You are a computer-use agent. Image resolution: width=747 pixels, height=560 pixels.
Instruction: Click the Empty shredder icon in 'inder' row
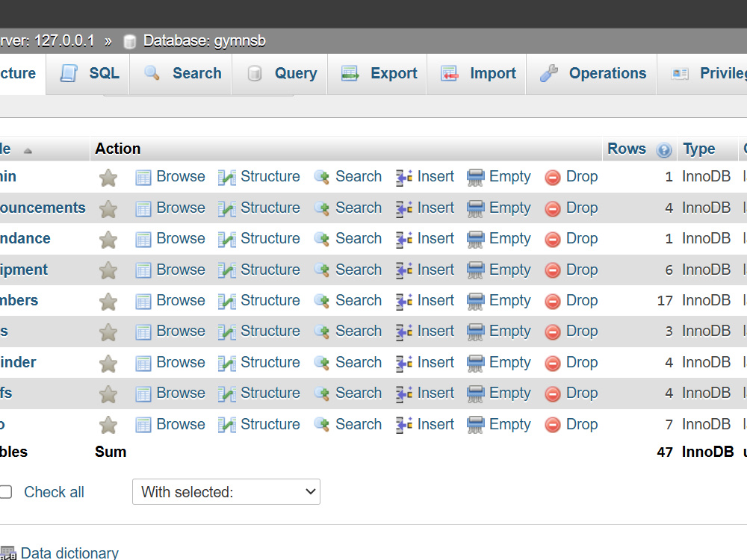click(x=475, y=364)
